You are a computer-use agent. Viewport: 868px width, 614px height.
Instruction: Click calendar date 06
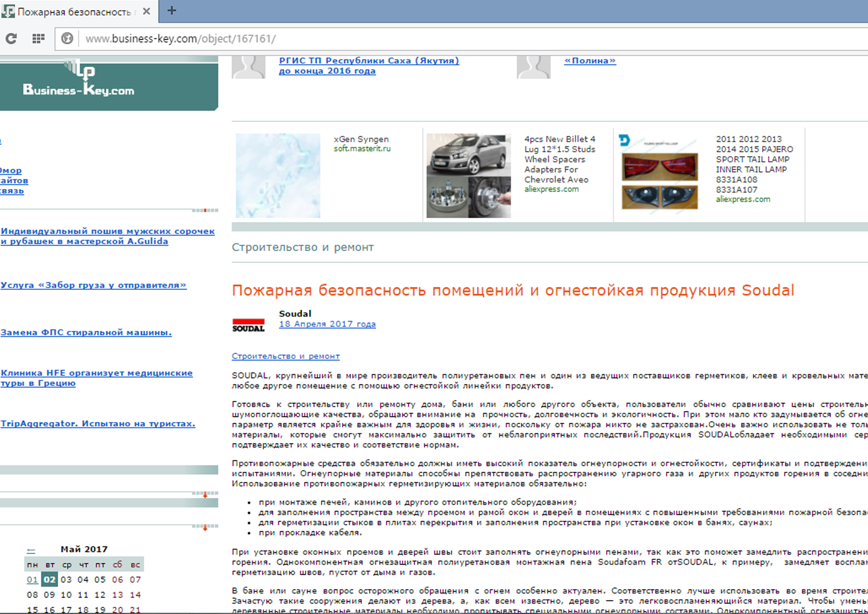point(118,580)
